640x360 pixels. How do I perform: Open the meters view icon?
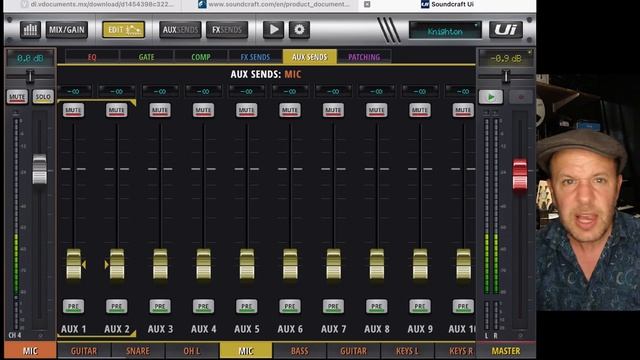pyautogui.click(x=30, y=30)
